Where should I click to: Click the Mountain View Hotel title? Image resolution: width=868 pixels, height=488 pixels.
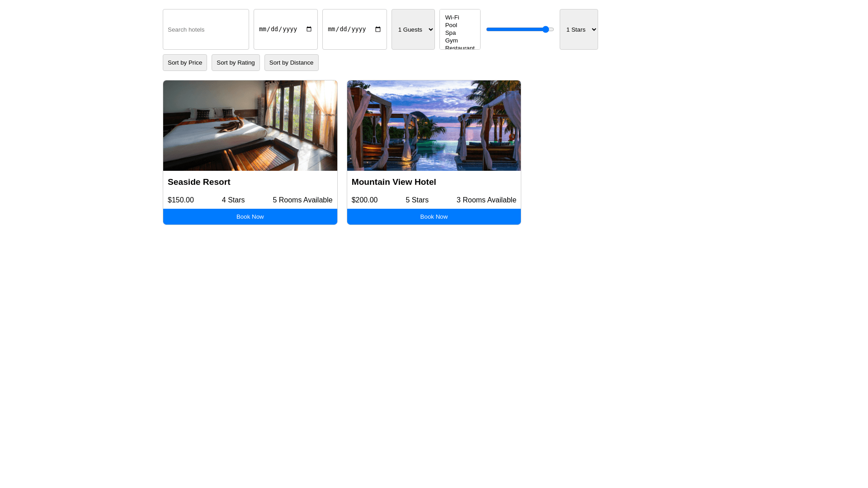(393, 182)
